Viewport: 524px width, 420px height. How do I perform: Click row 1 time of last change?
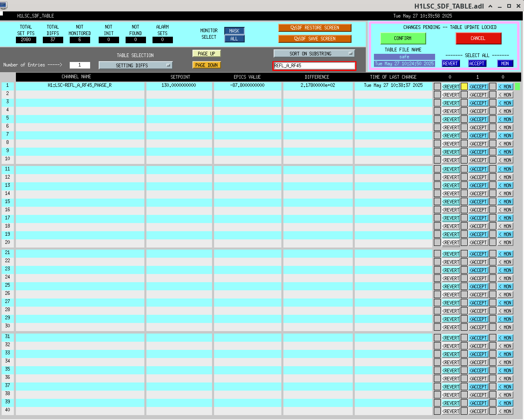(393, 85)
